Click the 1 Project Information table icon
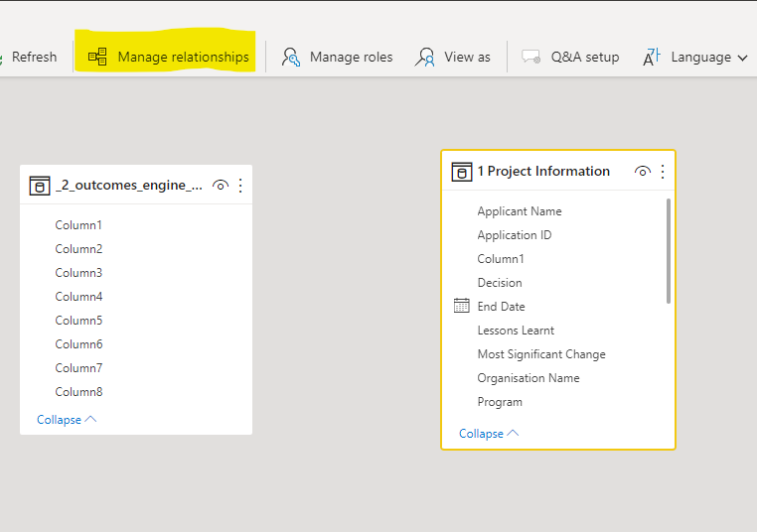Screen dimensions: 757x532 coord(462,172)
